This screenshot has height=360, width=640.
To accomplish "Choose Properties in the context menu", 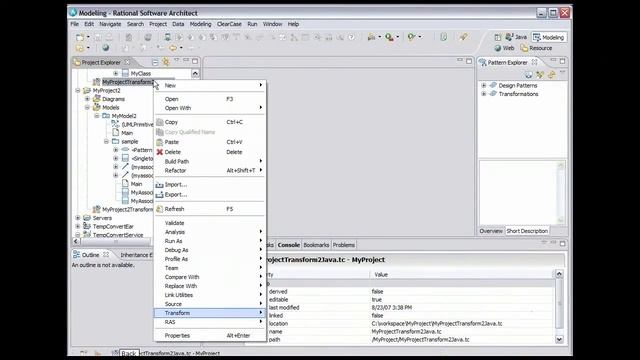I will (x=210, y=336).
